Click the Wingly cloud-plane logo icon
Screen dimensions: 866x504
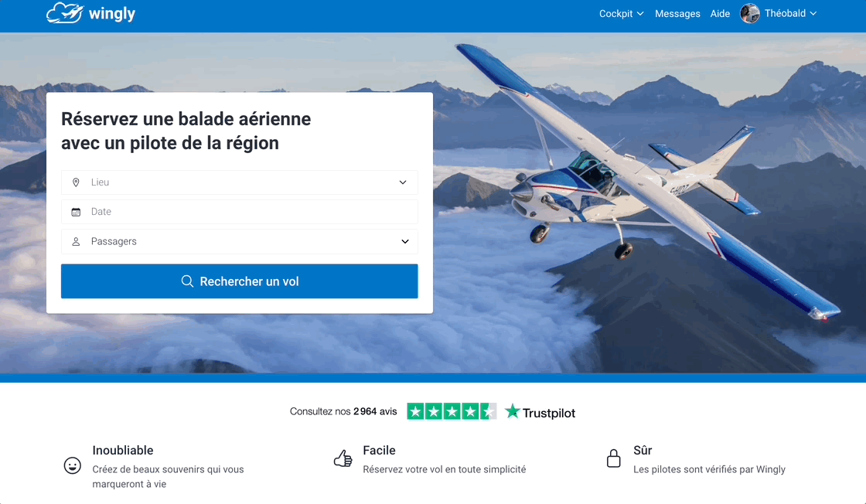click(65, 12)
